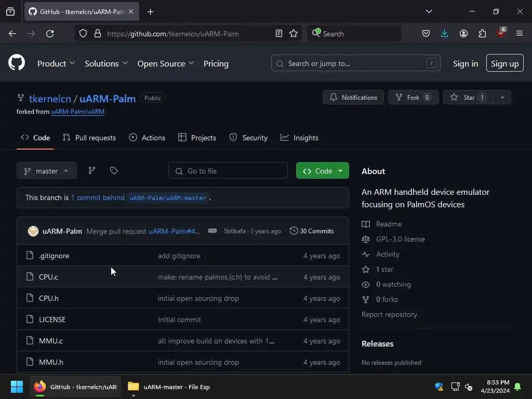Switch to uARM-master File Explorer taskbar item
This screenshot has width=532, height=399.
(x=169, y=387)
